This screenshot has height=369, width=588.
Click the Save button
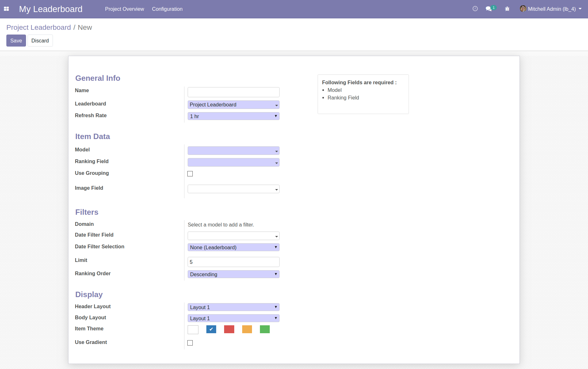pyautogui.click(x=16, y=41)
